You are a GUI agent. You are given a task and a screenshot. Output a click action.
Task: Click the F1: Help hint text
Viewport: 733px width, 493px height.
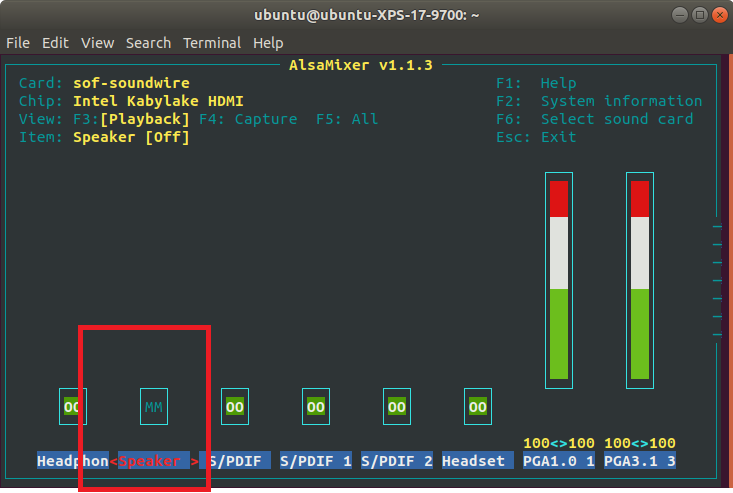point(536,83)
